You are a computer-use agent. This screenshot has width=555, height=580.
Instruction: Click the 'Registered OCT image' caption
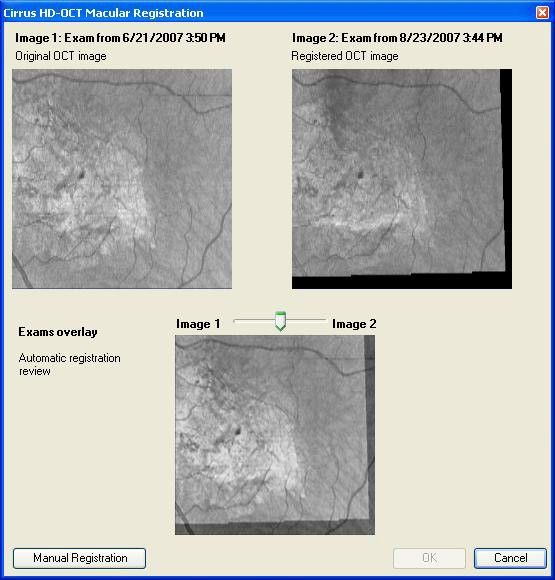pos(345,56)
